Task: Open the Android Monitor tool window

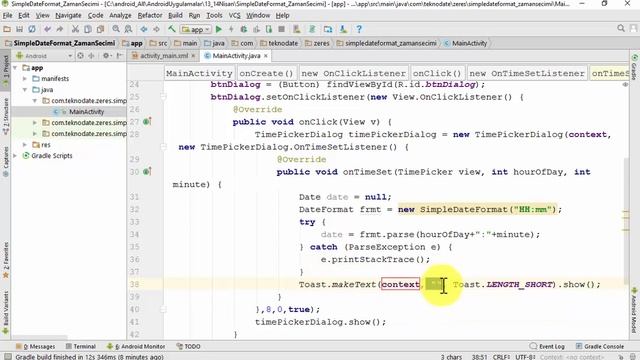Action: 136,346
